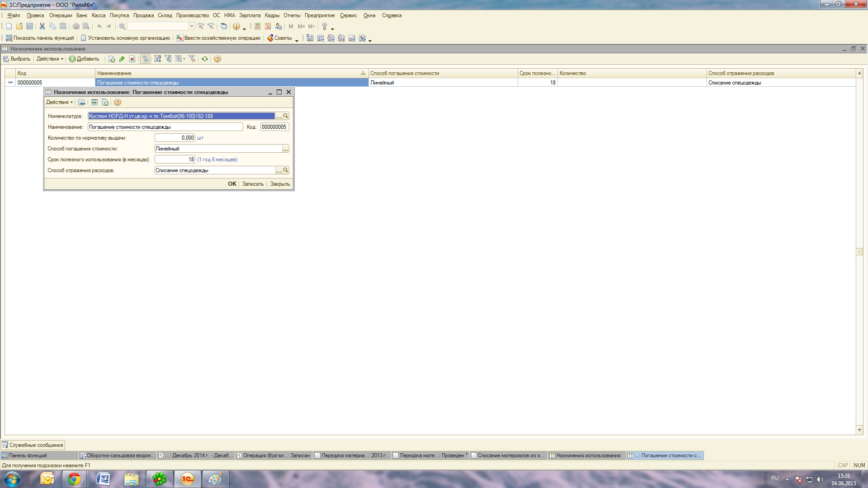Open the calculator icon in the main toolbar
Image resolution: width=868 pixels, height=488 pixels.
click(x=257, y=26)
